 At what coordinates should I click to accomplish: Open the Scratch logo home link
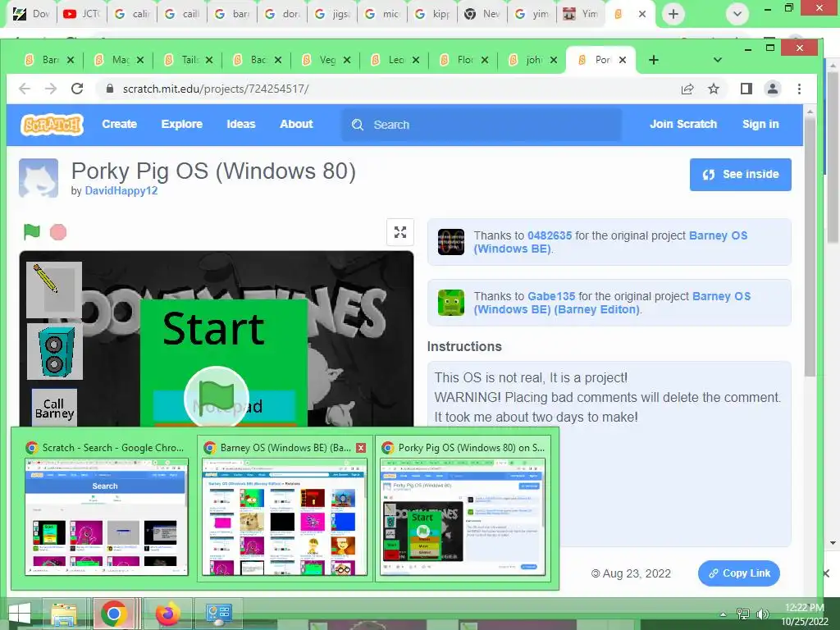click(52, 125)
